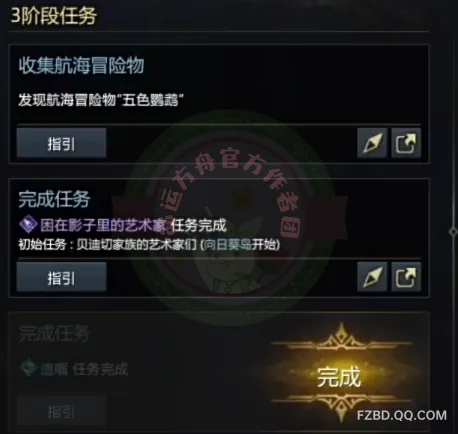Screen dimensions: 458x434
Task: Click the FZBD.QQ.COM watermark
Action: (402, 416)
